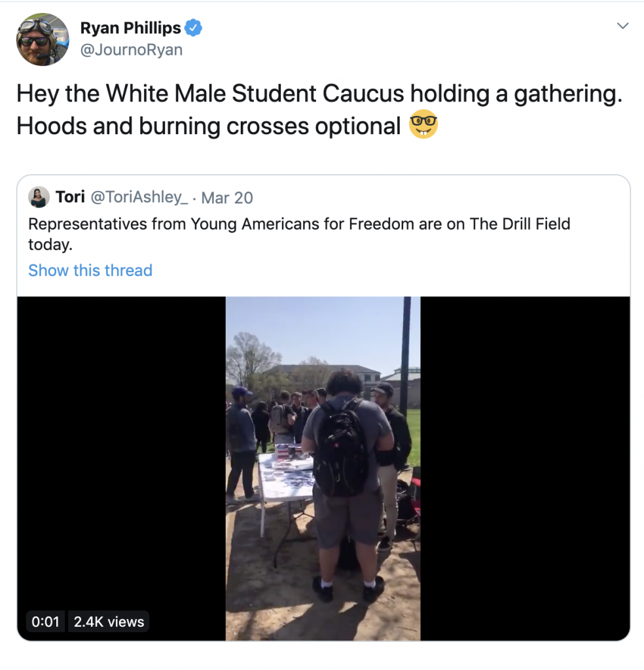Click Ryan Phillips' profile avatar
Viewport: 644px width, 670px height.
(x=43, y=39)
